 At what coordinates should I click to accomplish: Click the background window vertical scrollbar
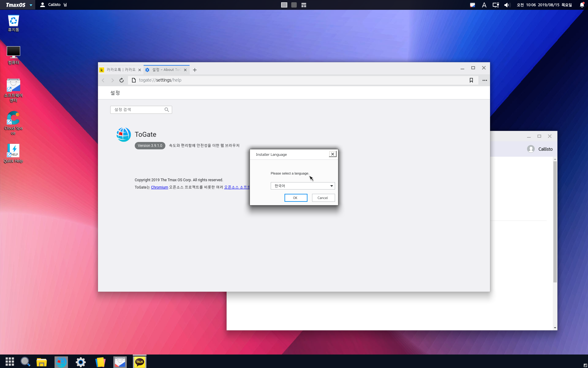click(x=555, y=222)
